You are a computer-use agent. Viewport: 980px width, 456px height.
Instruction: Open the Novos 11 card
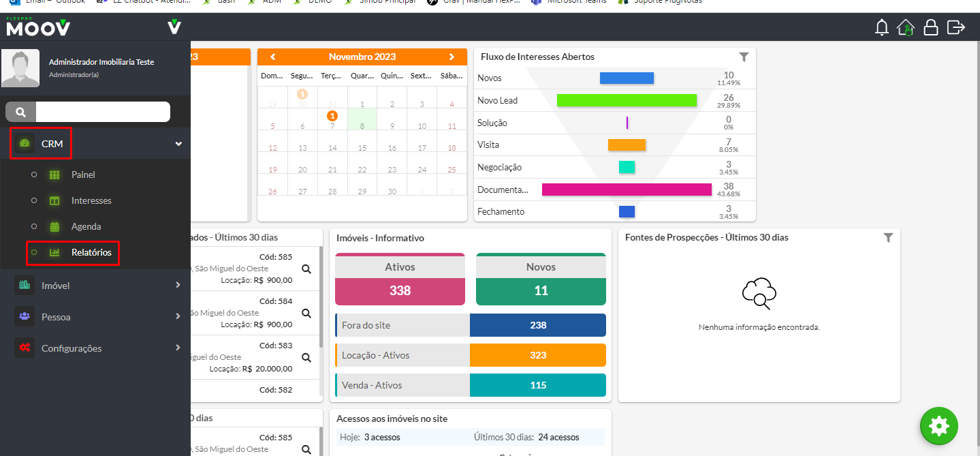pyautogui.click(x=541, y=279)
